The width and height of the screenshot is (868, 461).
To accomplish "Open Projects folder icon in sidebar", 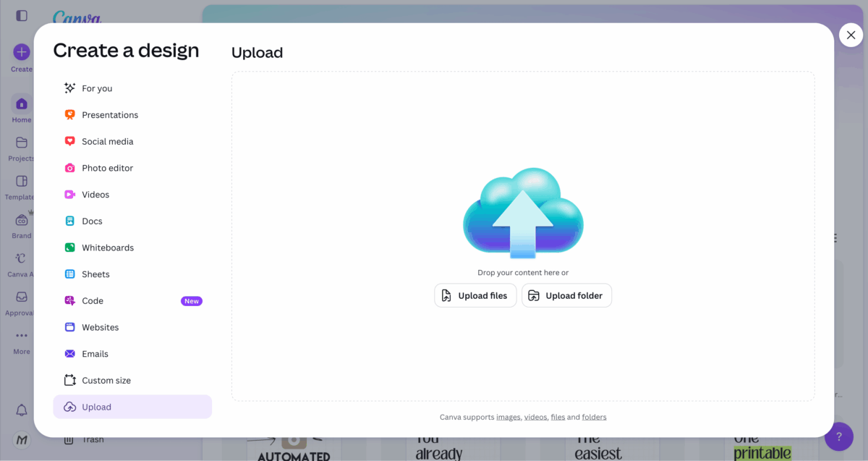I will 22,143.
